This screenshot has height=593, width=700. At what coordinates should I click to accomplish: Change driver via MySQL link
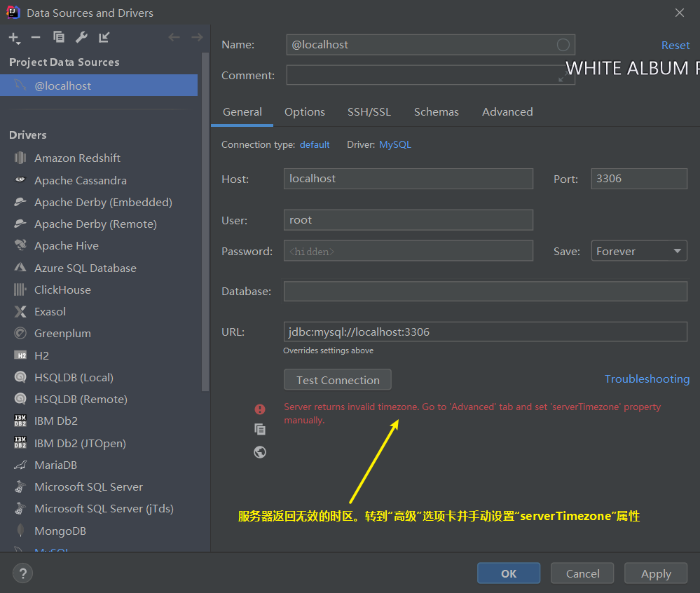coord(394,144)
